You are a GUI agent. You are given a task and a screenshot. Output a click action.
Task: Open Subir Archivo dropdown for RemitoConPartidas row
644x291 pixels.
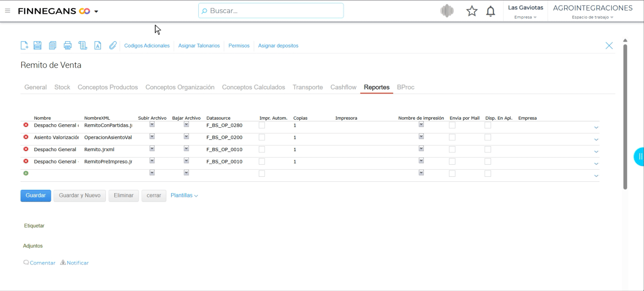click(x=152, y=124)
